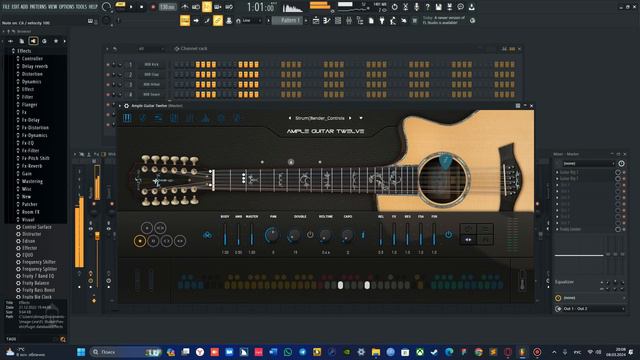
Task: Open the Windows Start menu
Action: pyautogui.click(x=81, y=352)
